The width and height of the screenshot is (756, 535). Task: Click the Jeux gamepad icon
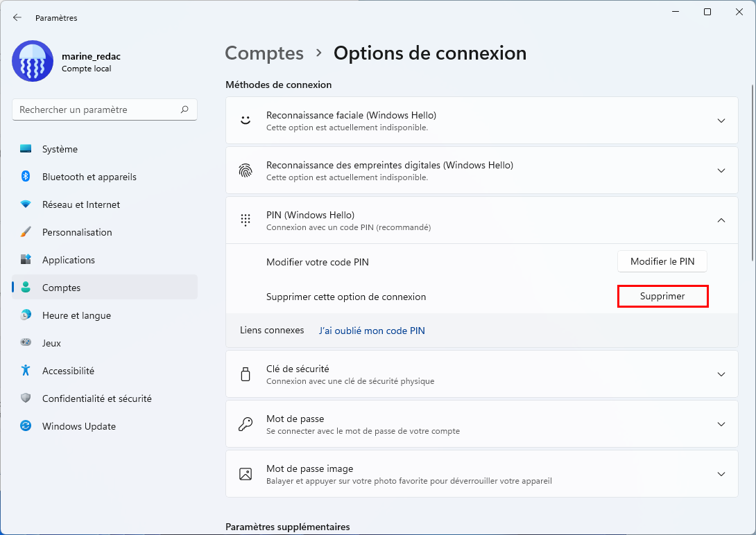26,342
